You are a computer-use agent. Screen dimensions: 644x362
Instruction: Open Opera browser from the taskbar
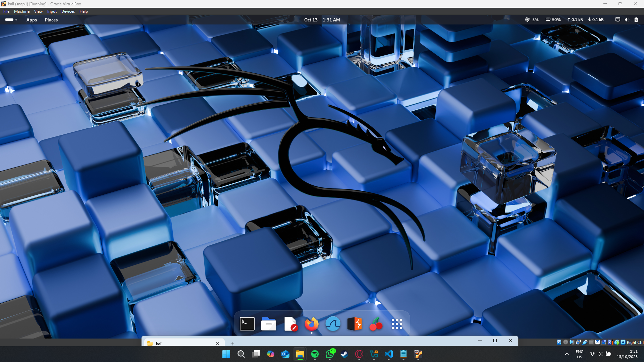(359, 354)
